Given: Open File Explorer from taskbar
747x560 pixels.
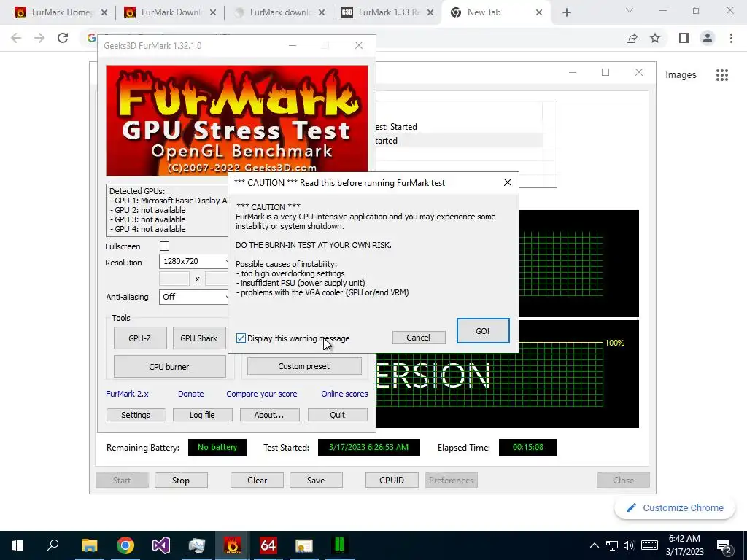Looking at the screenshot, I should [89, 545].
